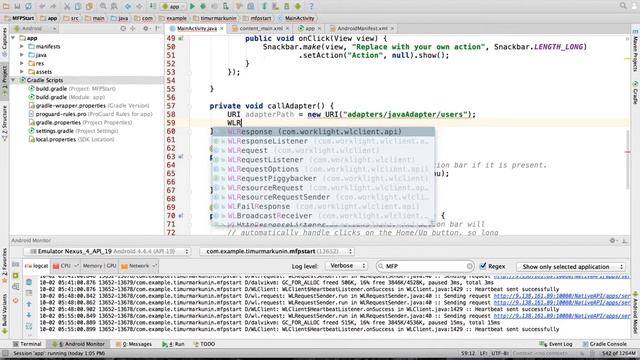Select the Memory | GPU tab
This screenshot has height=360, width=640.
[99, 266]
